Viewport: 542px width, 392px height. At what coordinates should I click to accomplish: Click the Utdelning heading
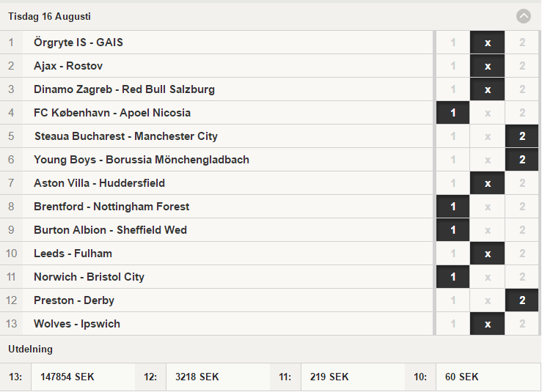(30, 350)
